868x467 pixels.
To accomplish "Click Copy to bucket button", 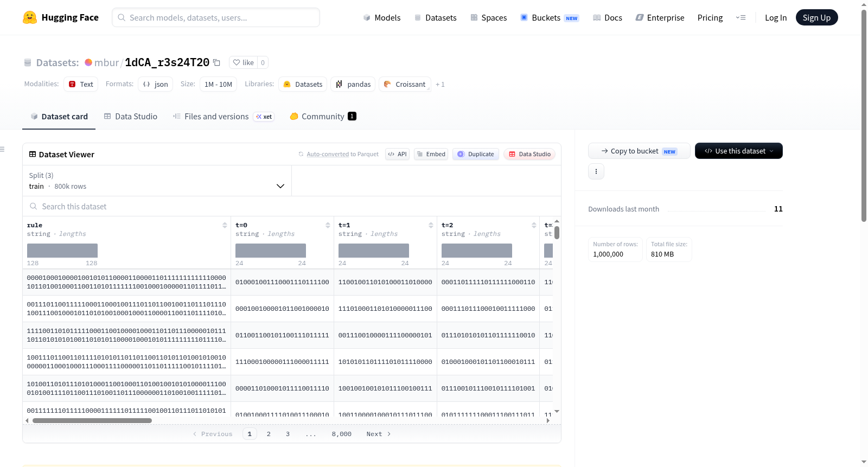I will pyautogui.click(x=639, y=151).
